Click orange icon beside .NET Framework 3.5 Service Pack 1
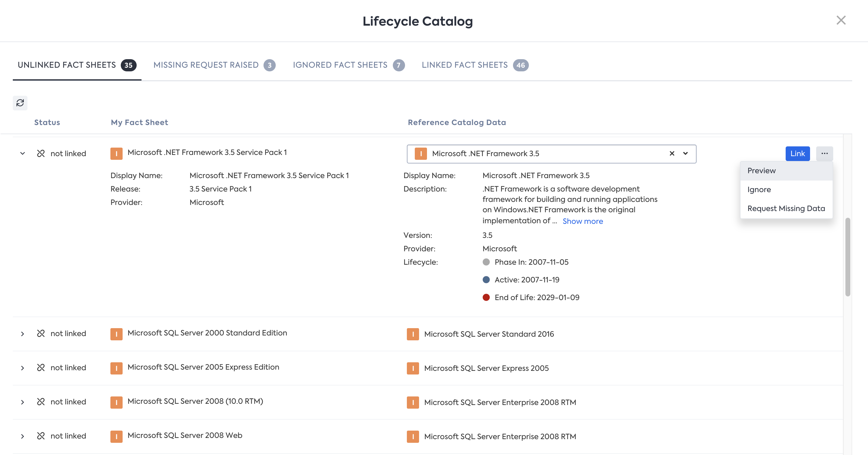Screen dimensions: 868x455 117,154
